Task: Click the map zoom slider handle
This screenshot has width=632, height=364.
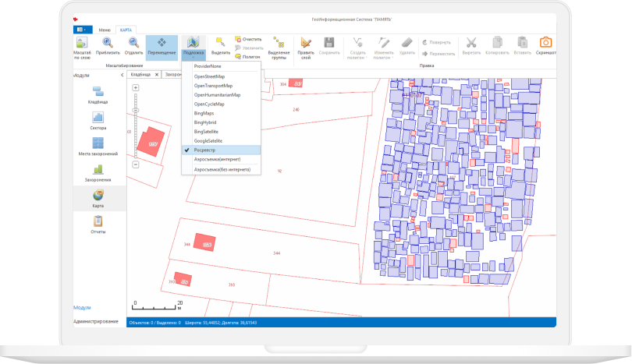Action: coord(136,110)
